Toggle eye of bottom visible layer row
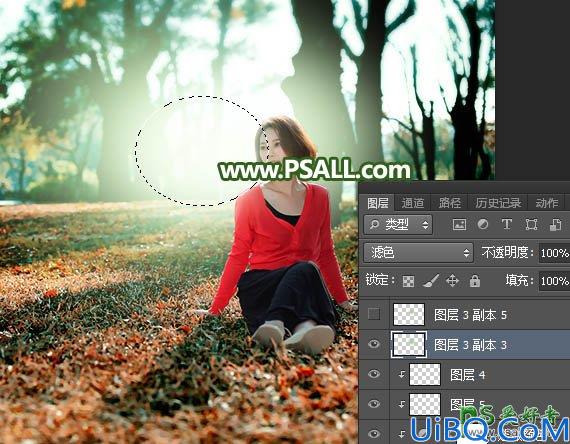This screenshot has height=444, width=570. [374, 433]
